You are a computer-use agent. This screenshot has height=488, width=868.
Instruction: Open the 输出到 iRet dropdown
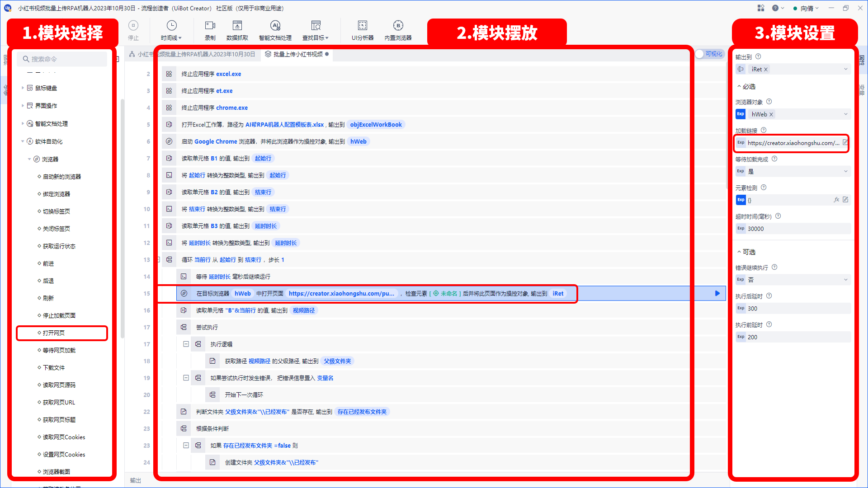846,69
